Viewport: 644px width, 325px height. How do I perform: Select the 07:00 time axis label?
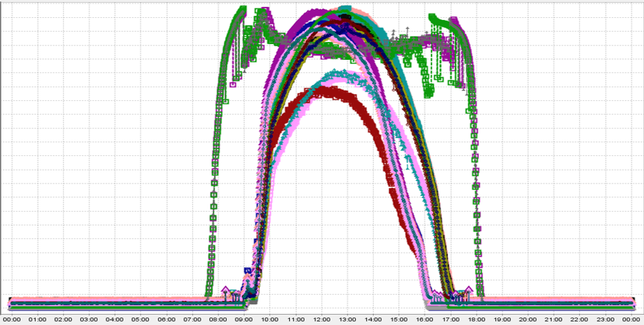pyautogui.click(x=192, y=320)
